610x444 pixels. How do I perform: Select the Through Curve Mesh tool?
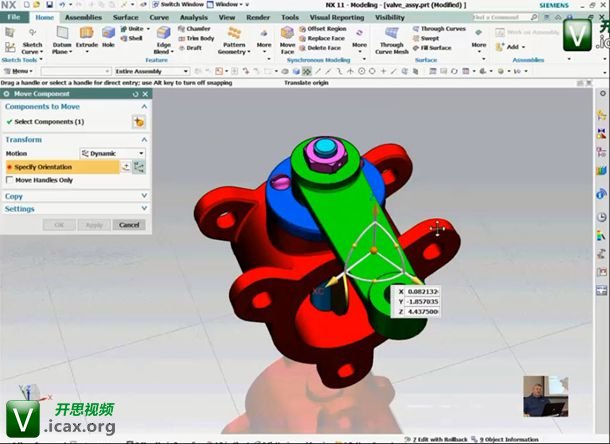pos(392,40)
